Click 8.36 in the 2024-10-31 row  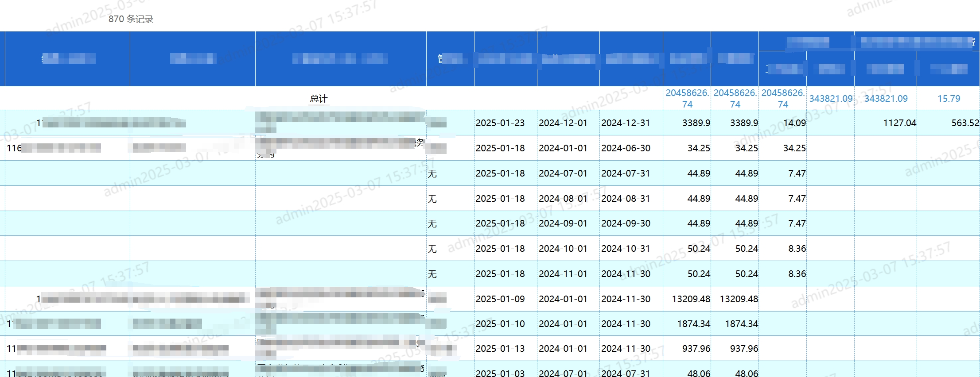797,249
